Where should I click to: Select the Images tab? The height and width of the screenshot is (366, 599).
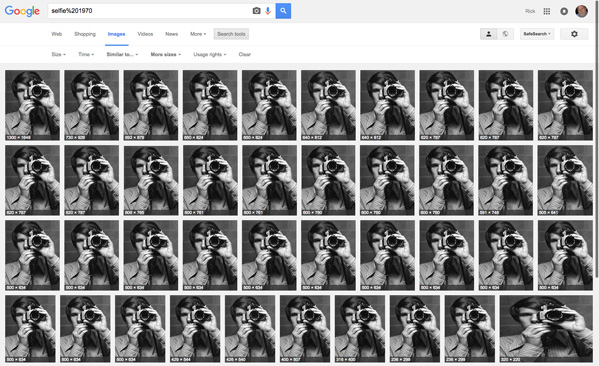point(117,34)
